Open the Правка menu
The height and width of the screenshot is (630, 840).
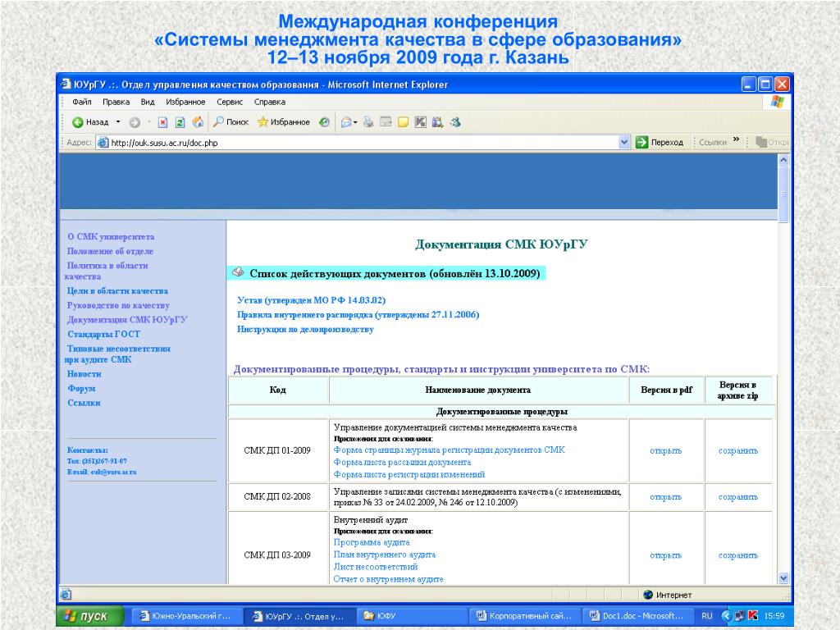coord(116,102)
